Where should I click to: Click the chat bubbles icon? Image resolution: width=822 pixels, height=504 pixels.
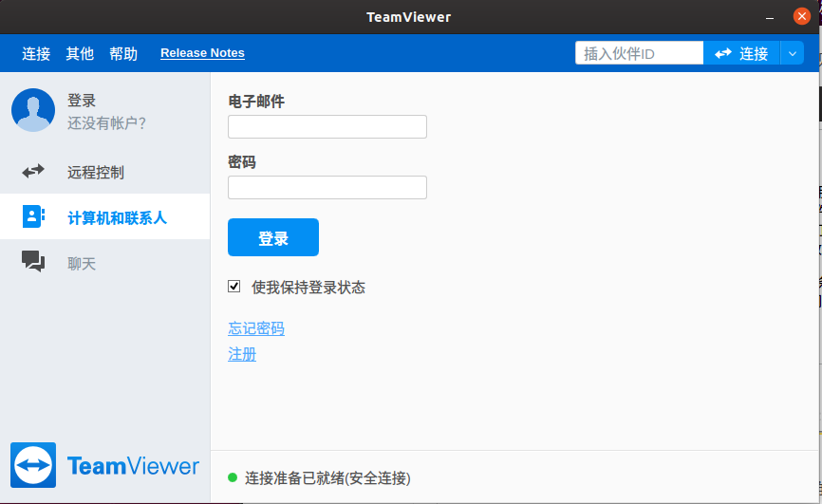(x=33, y=261)
